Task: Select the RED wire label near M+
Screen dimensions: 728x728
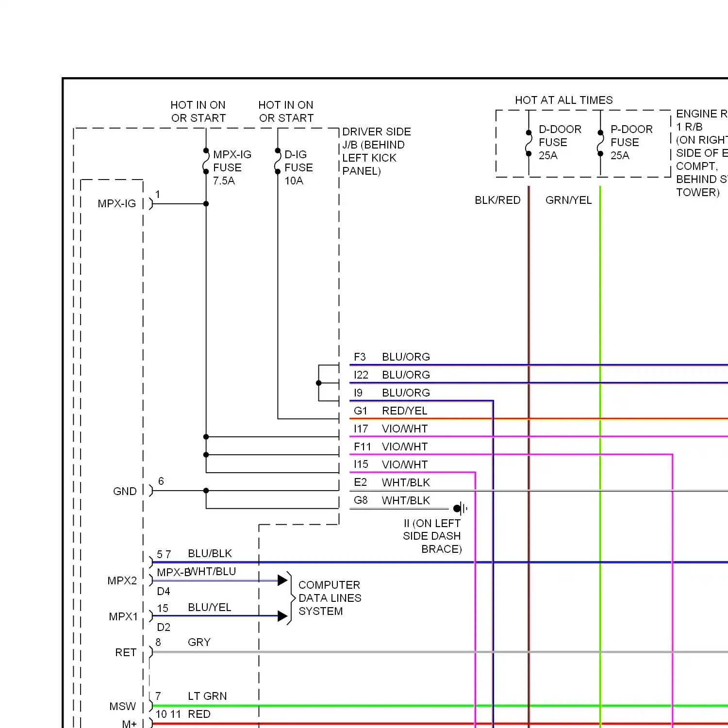Action: [199, 714]
